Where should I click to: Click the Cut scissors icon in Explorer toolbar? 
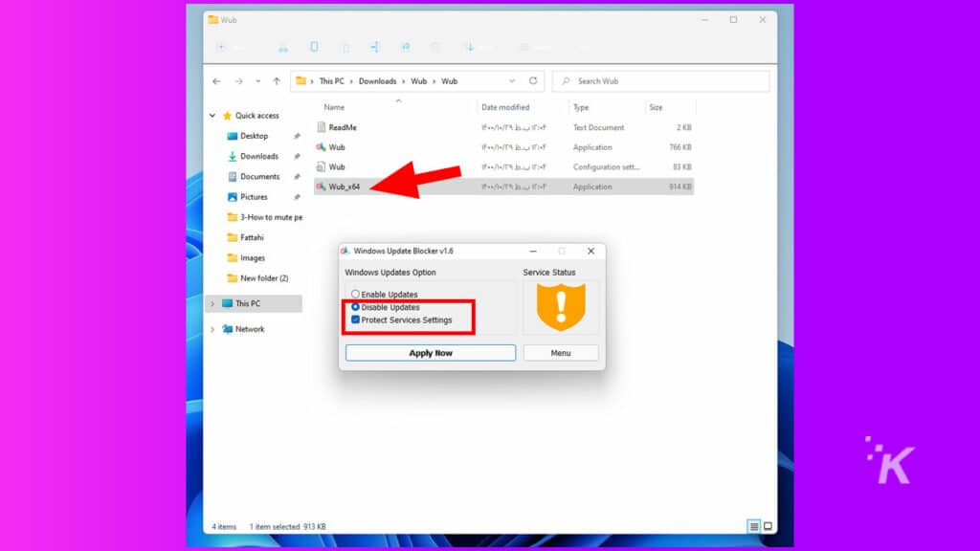(283, 48)
